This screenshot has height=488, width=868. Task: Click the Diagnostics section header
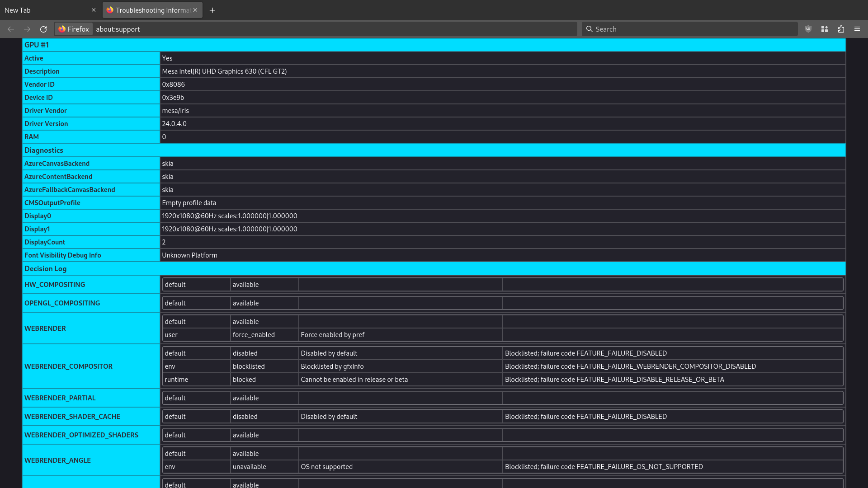pos(434,150)
